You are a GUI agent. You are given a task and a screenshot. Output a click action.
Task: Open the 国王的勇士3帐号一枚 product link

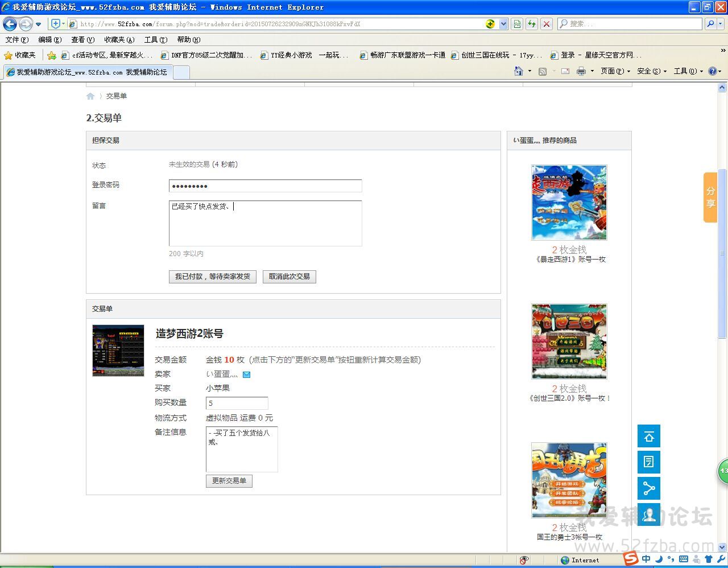(569, 537)
